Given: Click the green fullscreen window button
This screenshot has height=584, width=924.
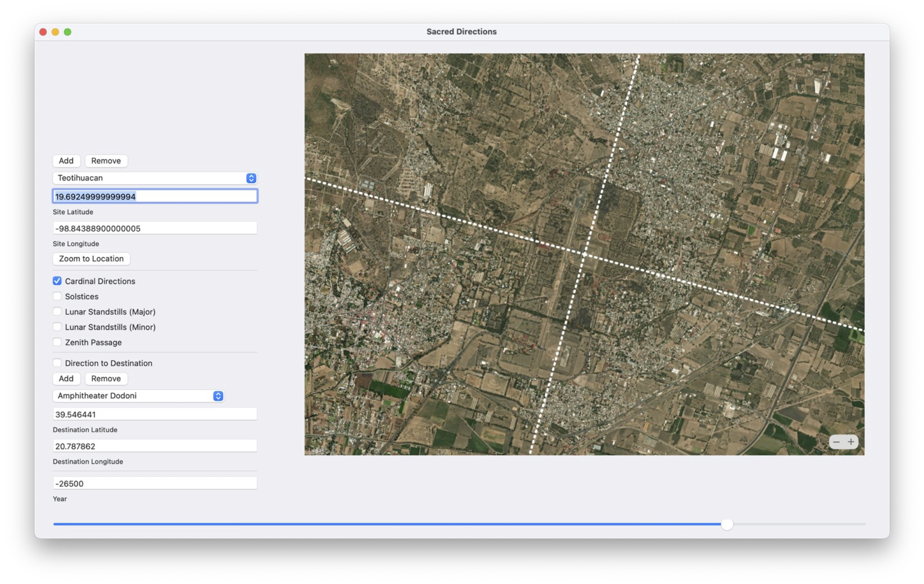Looking at the screenshot, I should (x=68, y=32).
